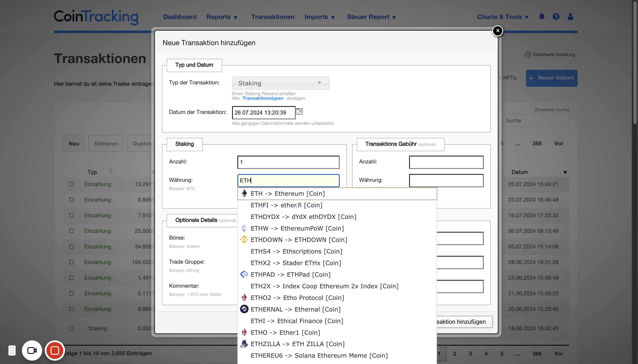638x364 pixels.
Task: Click the Transaktionstypen link
Action: [x=263, y=98]
